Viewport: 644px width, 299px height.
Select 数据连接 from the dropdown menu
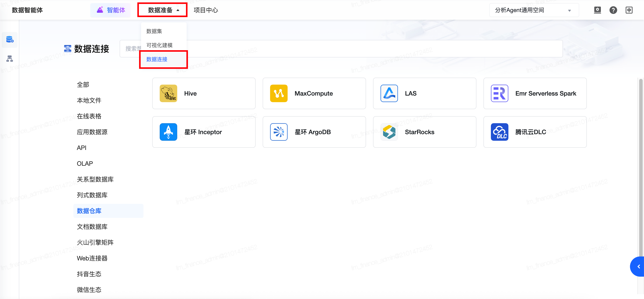163,59
